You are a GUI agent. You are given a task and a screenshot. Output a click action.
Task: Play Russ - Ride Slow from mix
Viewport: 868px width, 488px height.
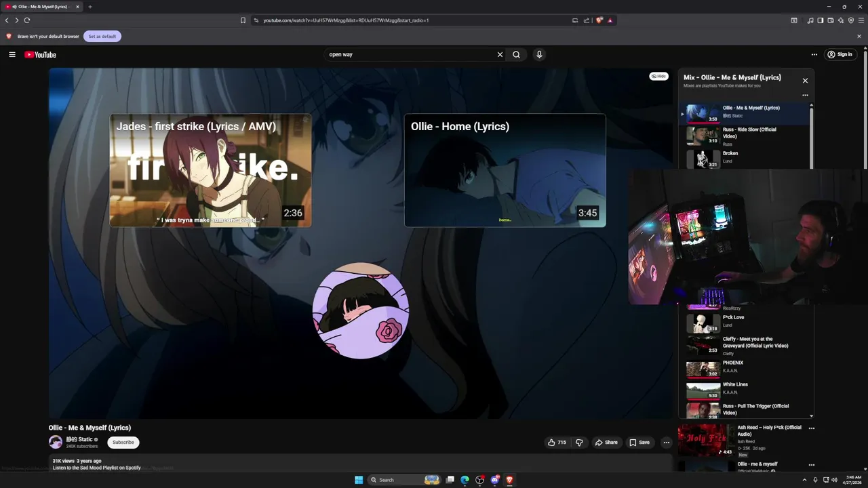[745, 136]
